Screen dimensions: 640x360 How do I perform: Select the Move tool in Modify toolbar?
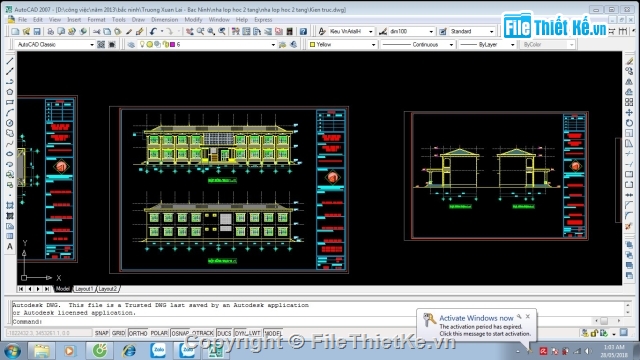tap(629, 113)
